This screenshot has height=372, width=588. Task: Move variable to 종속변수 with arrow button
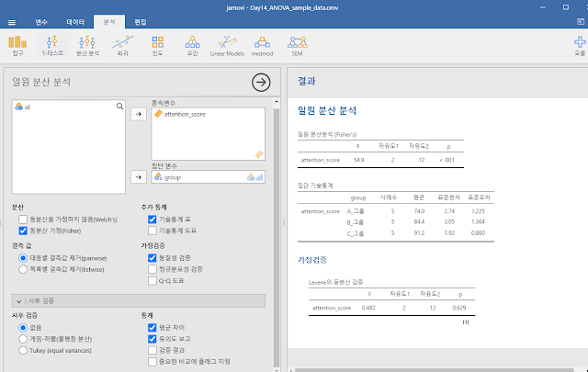point(139,114)
